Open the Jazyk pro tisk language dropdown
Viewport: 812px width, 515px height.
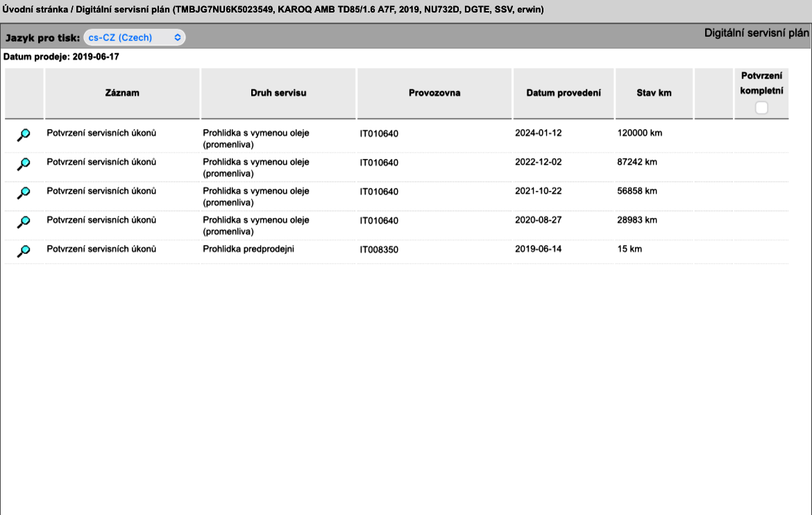134,37
